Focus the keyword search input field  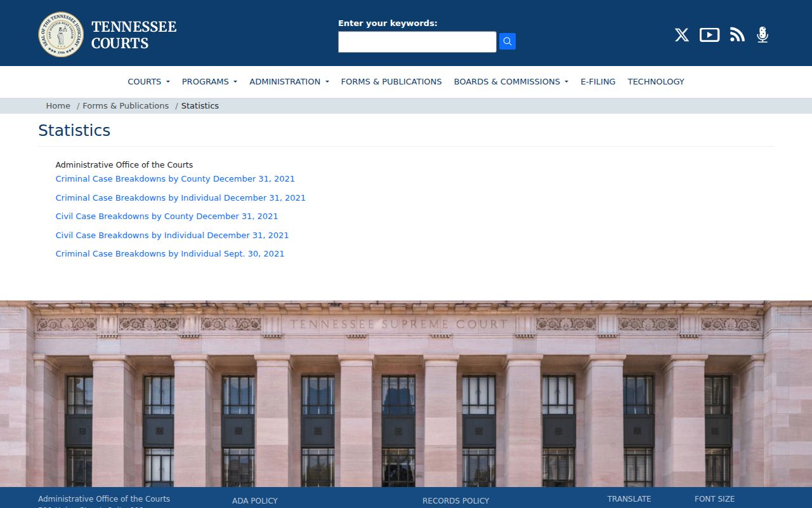(x=417, y=42)
